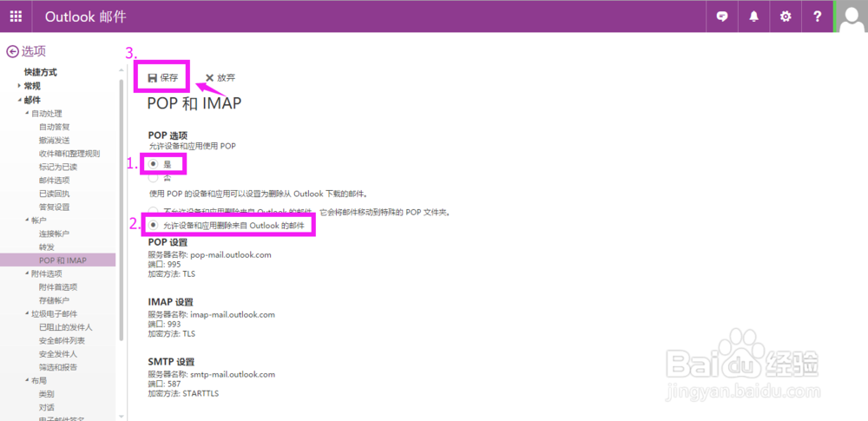The height and width of the screenshot is (421, 868).
Task: Open 标记为已读 settings
Action: point(58,167)
